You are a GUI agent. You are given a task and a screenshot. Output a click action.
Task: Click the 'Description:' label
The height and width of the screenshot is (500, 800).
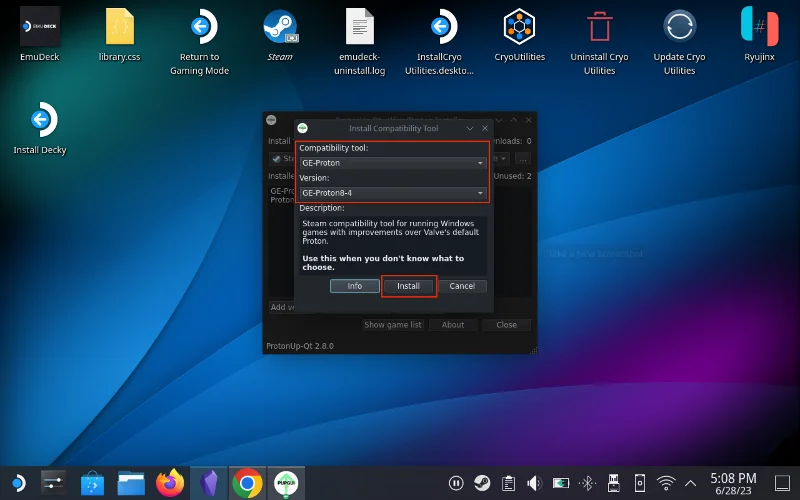pos(322,208)
